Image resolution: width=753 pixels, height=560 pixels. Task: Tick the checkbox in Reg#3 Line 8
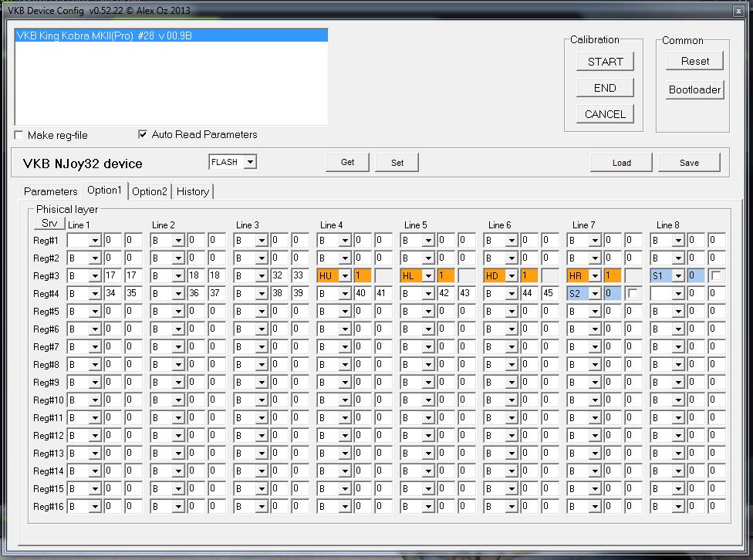point(716,275)
